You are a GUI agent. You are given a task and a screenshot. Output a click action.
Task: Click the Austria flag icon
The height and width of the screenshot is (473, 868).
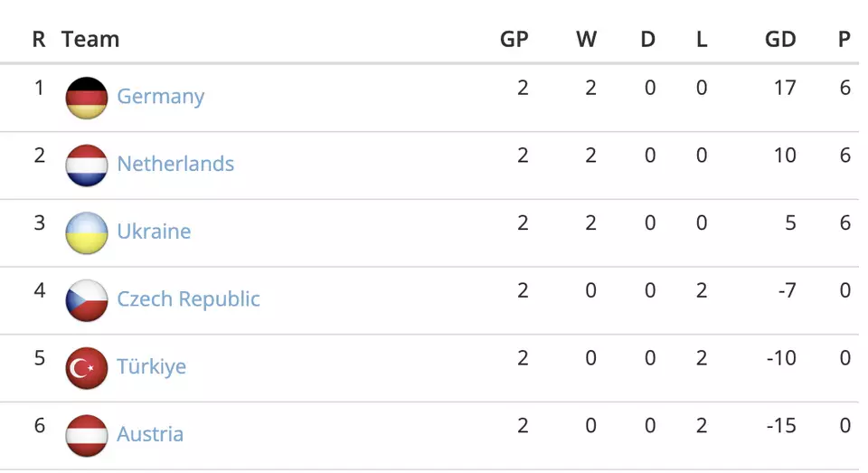click(87, 435)
